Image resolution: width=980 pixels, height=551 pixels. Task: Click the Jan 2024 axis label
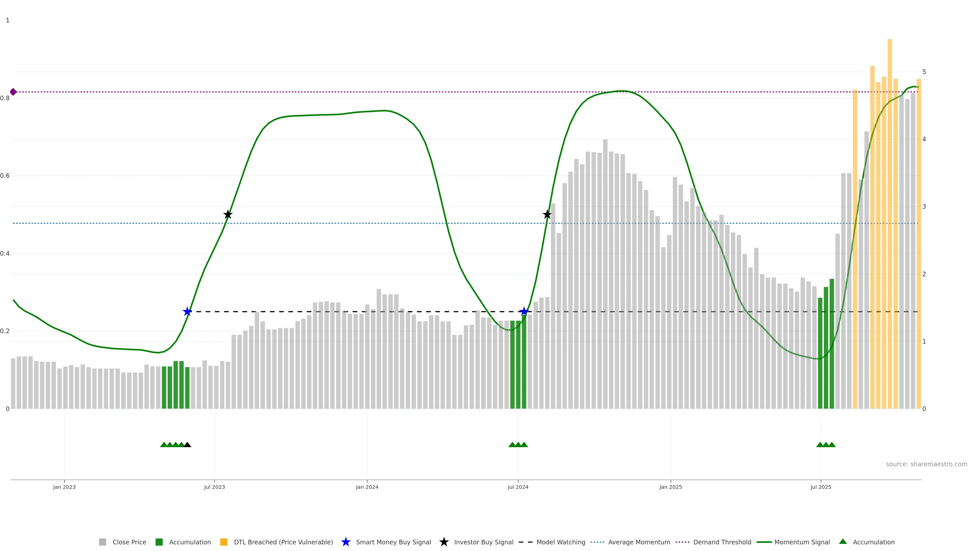pos(367,487)
